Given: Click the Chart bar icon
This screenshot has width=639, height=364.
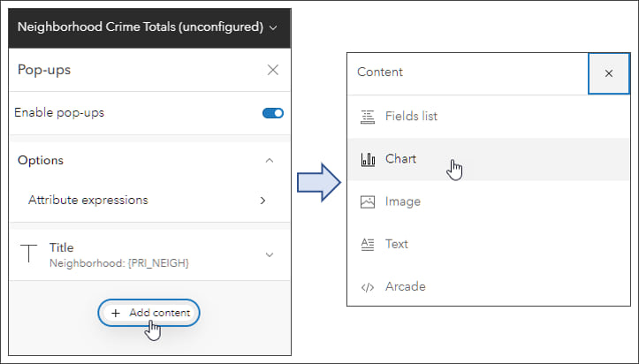Looking at the screenshot, I should pyautogui.click(x=369, y=159).
